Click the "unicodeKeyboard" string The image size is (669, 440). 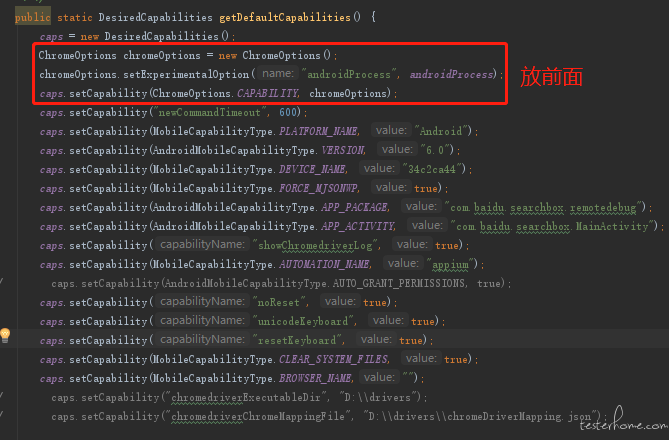(x=303, y=321)
